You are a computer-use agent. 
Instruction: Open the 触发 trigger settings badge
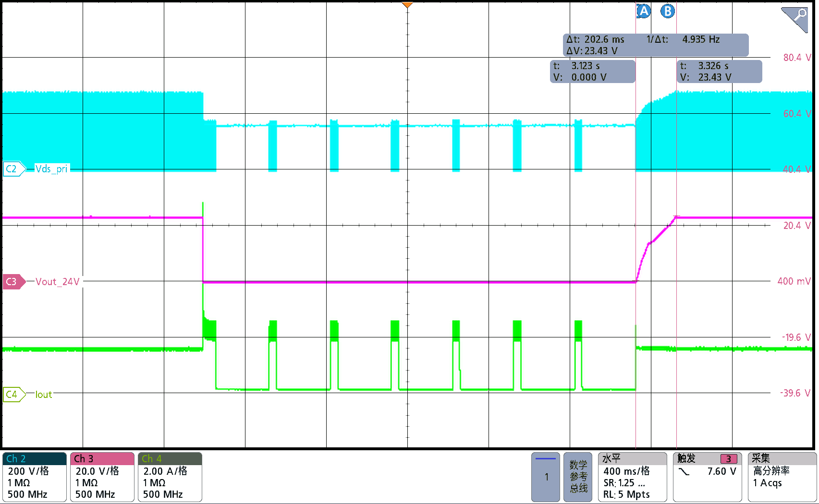tap(707, 477)
